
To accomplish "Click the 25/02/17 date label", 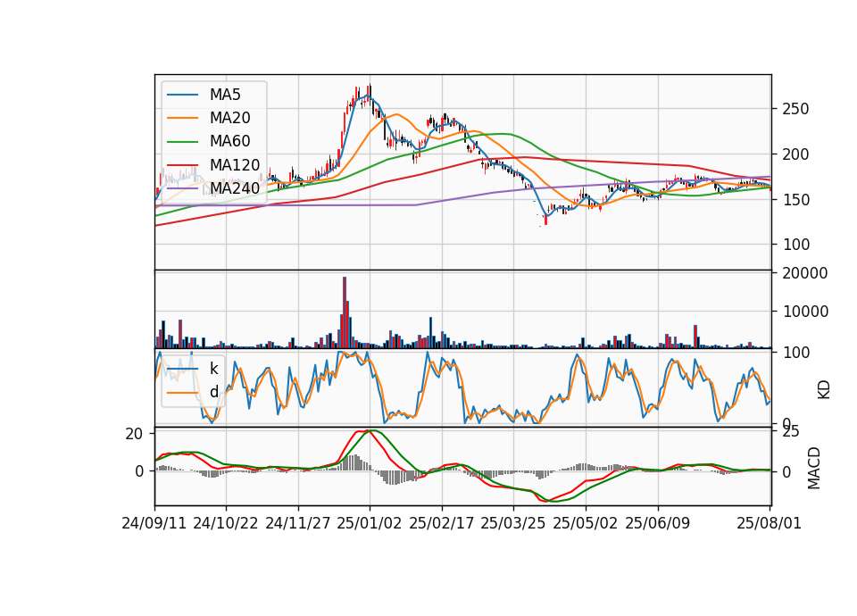I will (x=442, y=523).
